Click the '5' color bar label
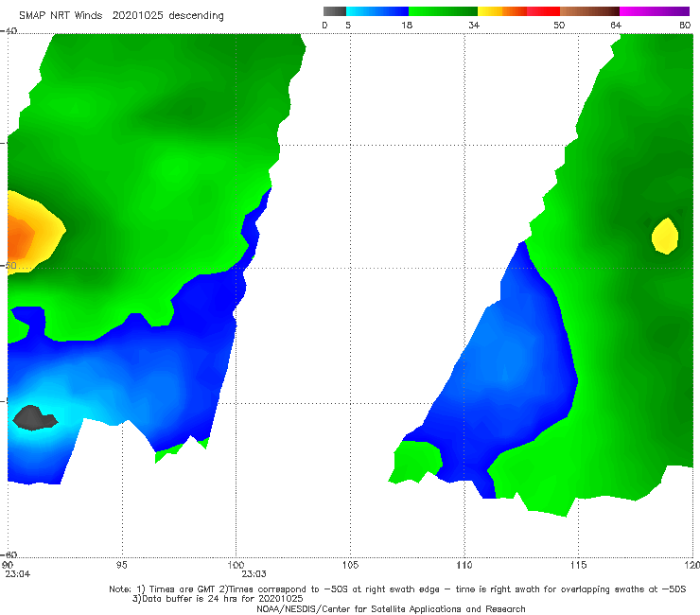The width and height of the screenshot is (700, 615). pyautogui.click(x=348, y=26)
